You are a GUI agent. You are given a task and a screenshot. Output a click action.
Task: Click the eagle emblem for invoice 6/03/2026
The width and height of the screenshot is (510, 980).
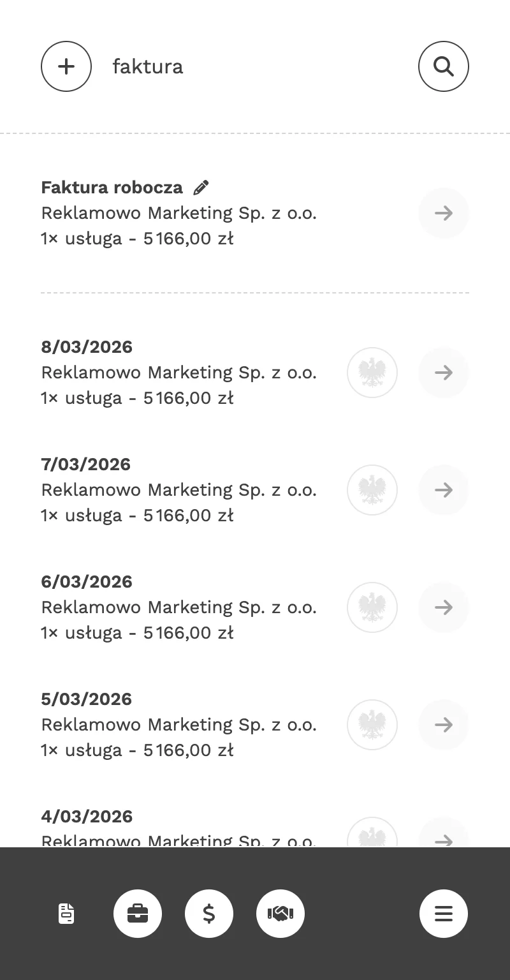click(x=372, y=607)
